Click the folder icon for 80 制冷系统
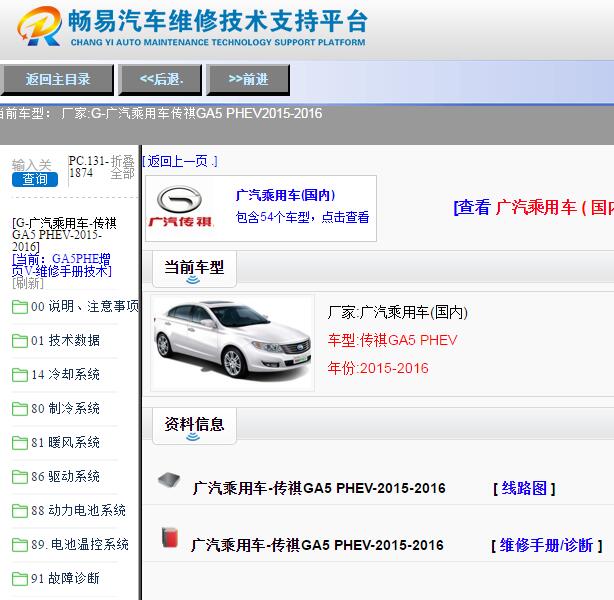614x600 pixels. coord(20,409)
